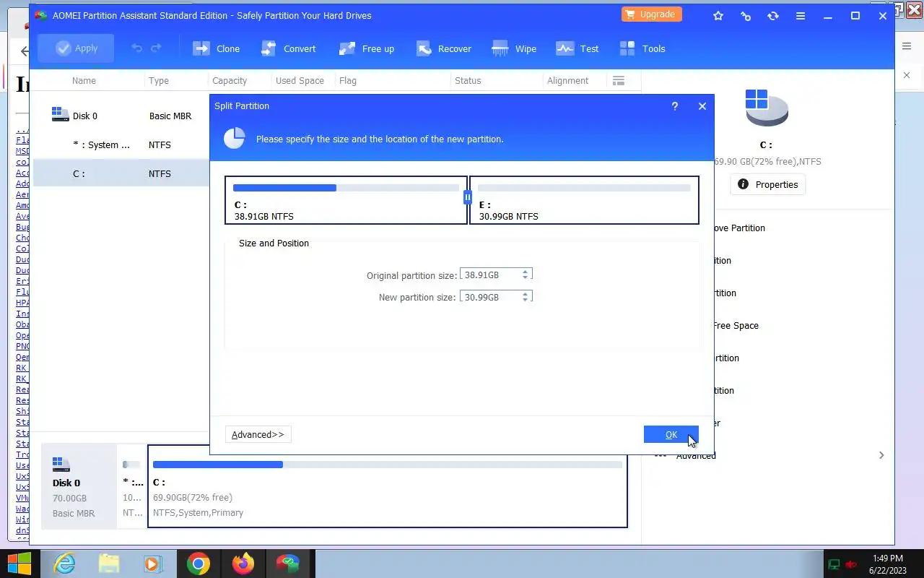Select the C: 38.91GB partition block
The height and width of the screenshot is (578, 924).
[x=346, y=200]
